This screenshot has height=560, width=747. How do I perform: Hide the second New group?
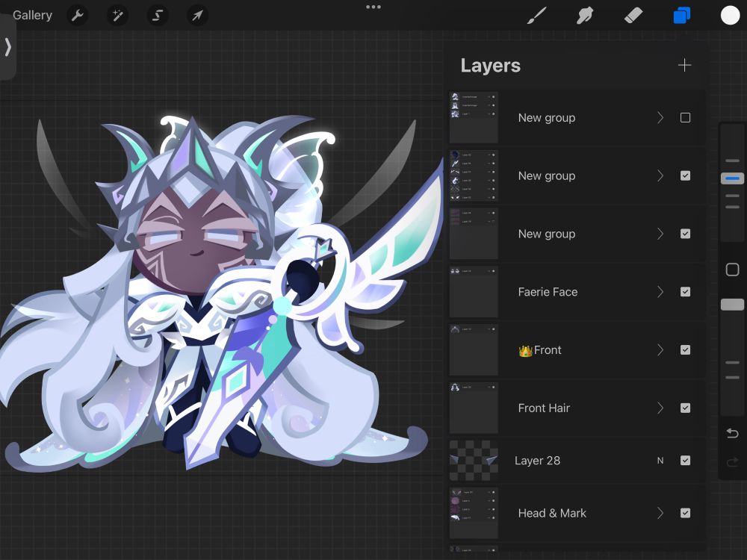tap(685, 175)
